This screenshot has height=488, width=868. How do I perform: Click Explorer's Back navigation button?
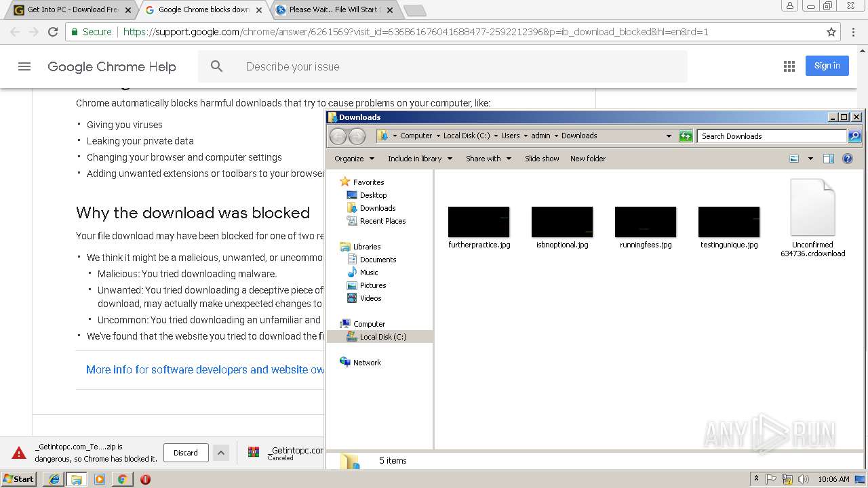(x=338, y=136)
